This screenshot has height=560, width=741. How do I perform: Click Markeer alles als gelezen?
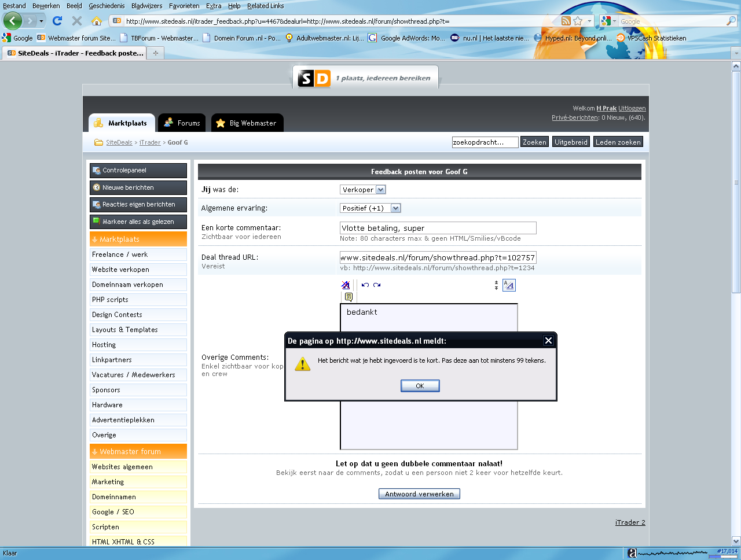(138, 222)
